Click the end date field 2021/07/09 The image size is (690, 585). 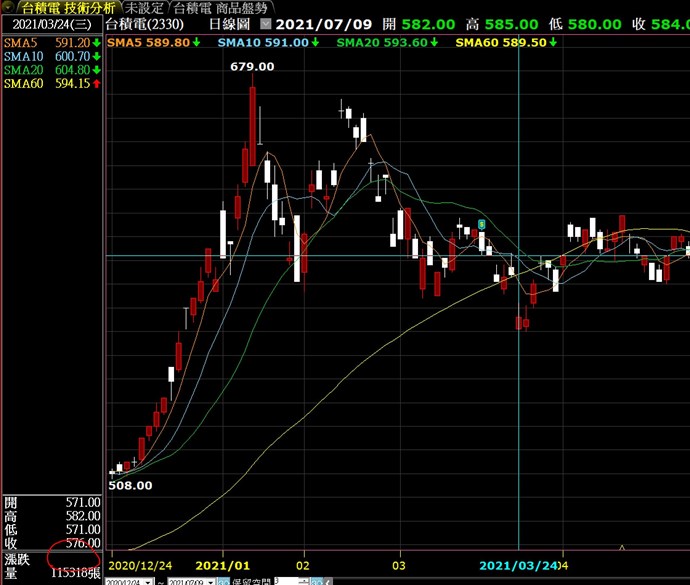187,581
